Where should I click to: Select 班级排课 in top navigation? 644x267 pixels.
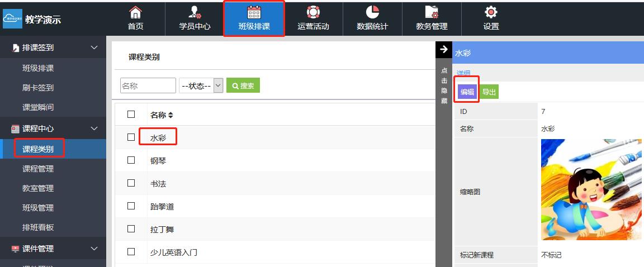254,18
